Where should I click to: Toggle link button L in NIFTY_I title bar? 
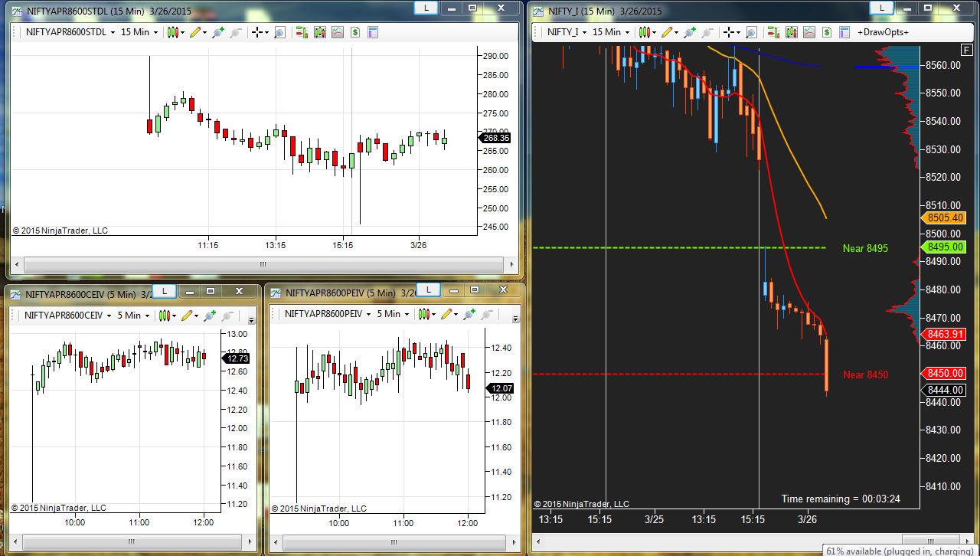[x=884, y=8]
